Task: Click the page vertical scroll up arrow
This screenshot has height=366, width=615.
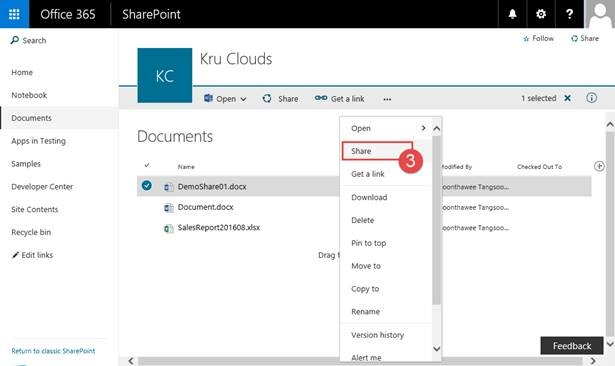Action: click(610, 124)
